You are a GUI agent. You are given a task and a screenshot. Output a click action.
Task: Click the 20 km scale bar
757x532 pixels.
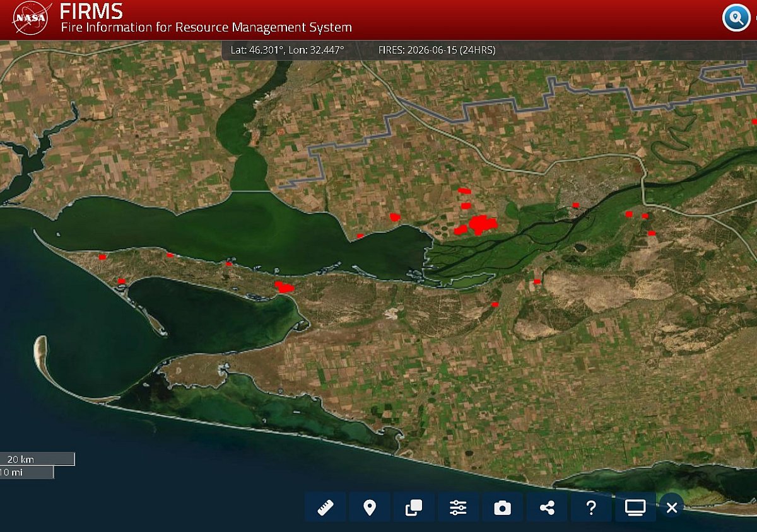click(x=37, y=459)
